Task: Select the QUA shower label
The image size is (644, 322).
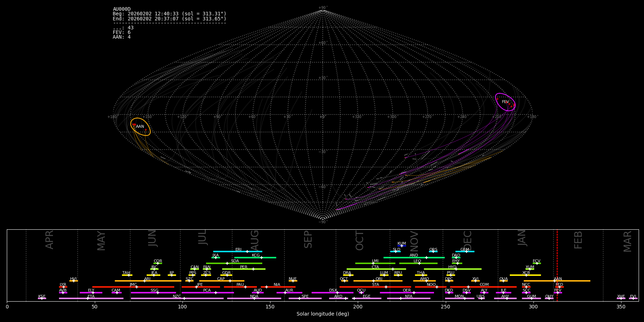Action: pos(503,279)
